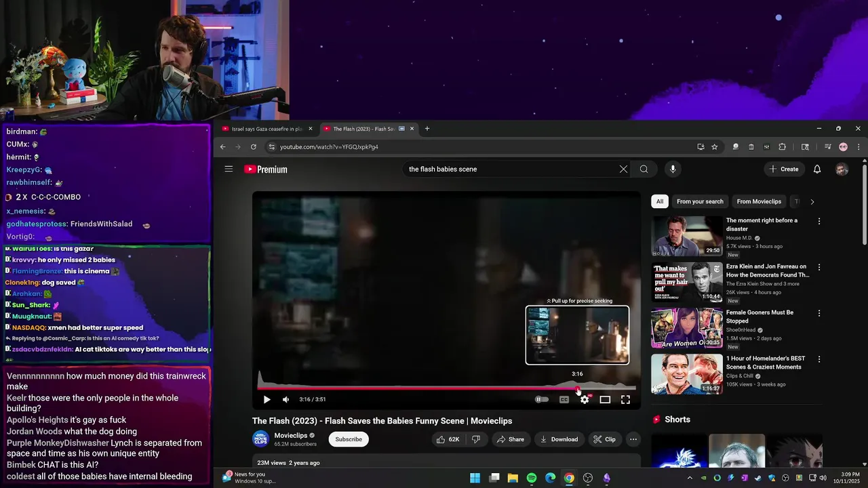Open 'Female Gooners Must Be Stopped' video title
868x488 pixels.
click(759, 317)
